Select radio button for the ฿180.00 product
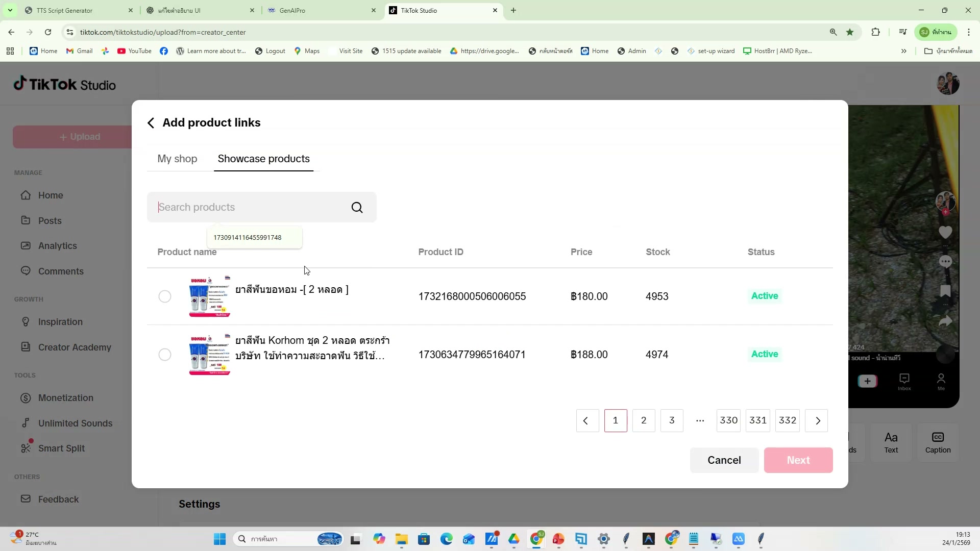The width and height of the screenshot is (980, 551). point(164,296)
